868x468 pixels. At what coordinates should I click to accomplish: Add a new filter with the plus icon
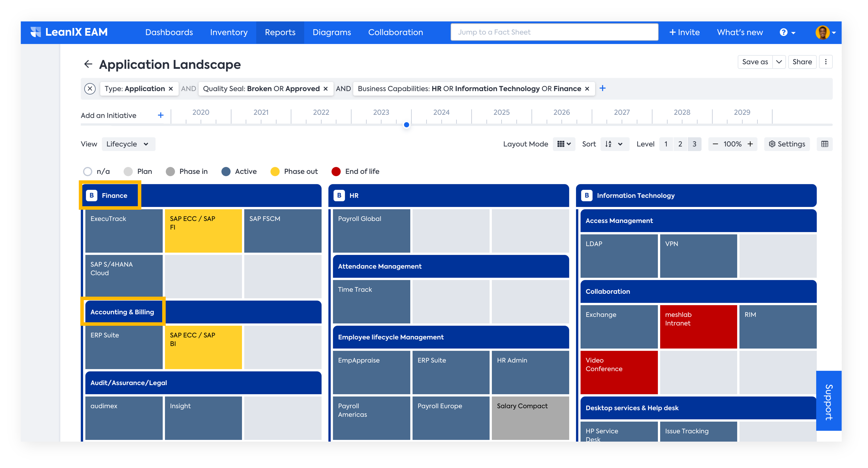pyautogui.click(x=602, y=88)
